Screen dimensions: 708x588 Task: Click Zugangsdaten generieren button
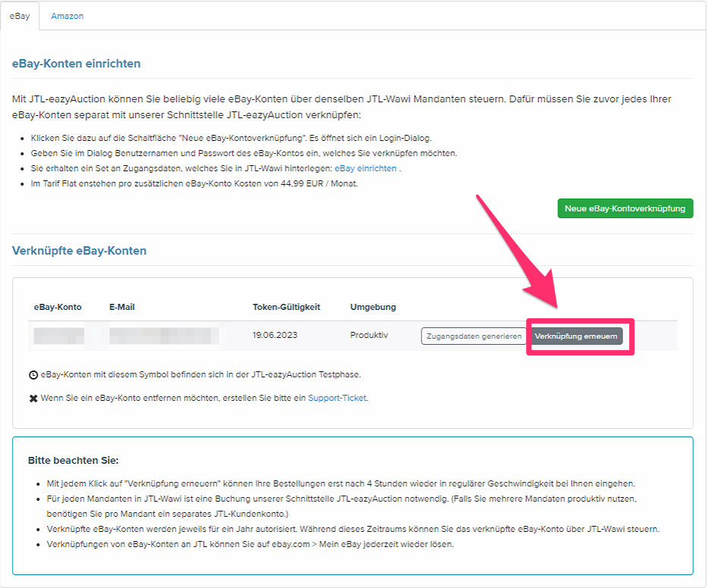click(474, 336)
